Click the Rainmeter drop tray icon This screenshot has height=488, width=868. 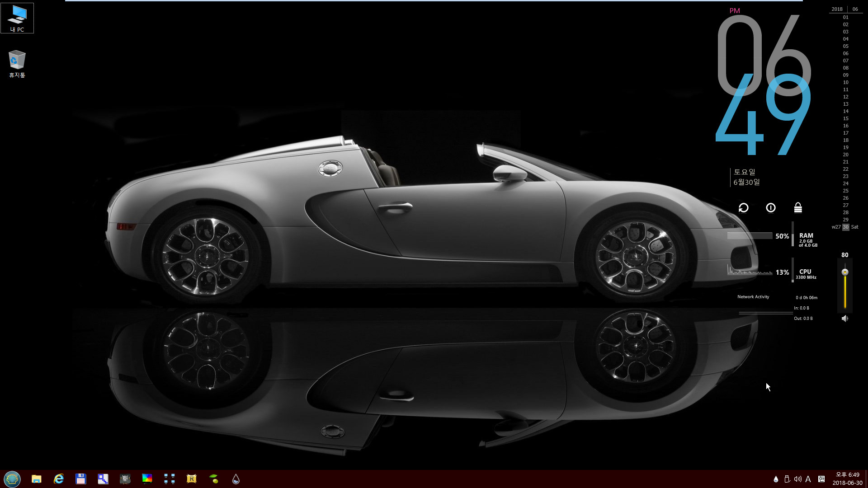click(776, 479)
